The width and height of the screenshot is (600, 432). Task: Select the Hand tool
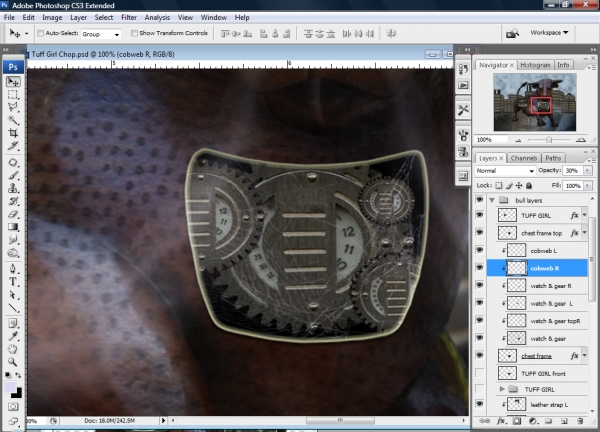(x=13, y=349)
